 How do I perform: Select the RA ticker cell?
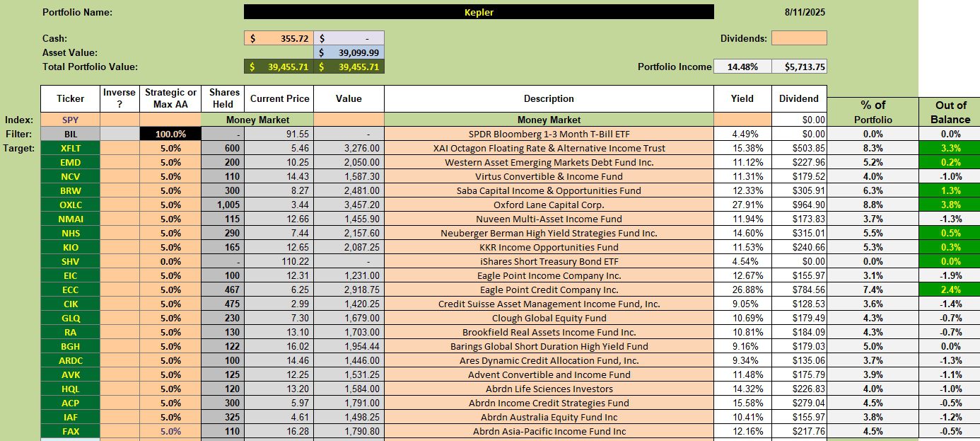[70, 332]
